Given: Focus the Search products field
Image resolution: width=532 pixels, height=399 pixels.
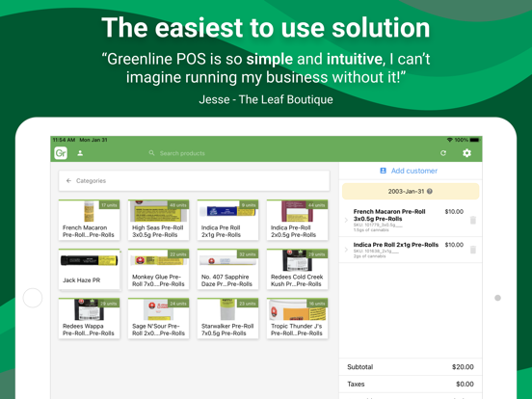Looking at the screenshot, I should [x=182, y=153].
